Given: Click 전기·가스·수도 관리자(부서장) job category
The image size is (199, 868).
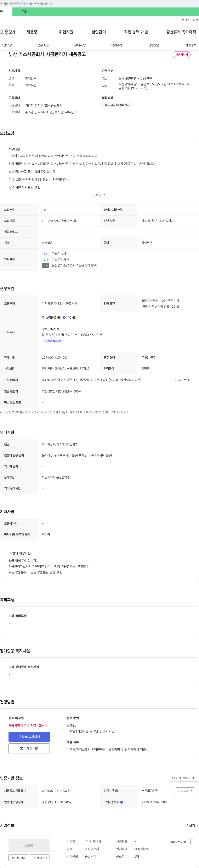Looking at the screenshot, I should (60, 221).
